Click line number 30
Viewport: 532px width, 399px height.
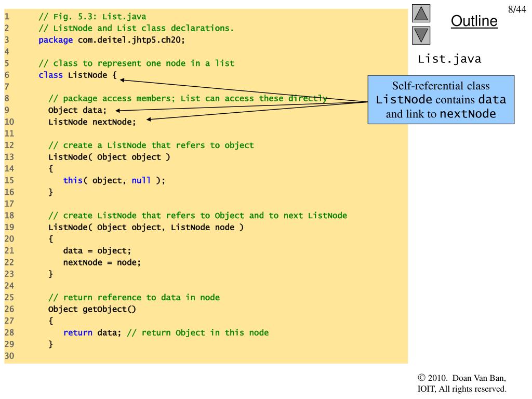[x=9, y=356]
